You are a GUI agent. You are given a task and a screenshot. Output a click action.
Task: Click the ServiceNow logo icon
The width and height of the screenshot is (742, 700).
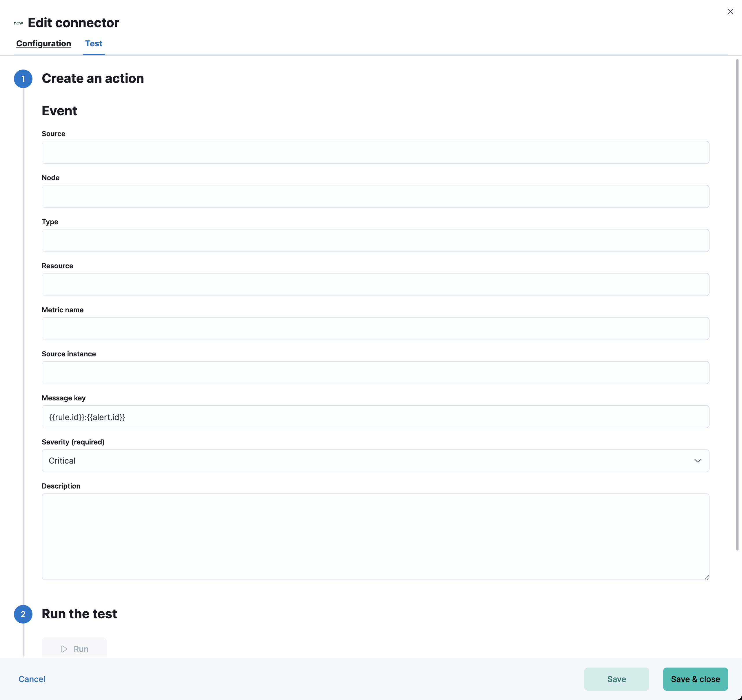point(18,23)
